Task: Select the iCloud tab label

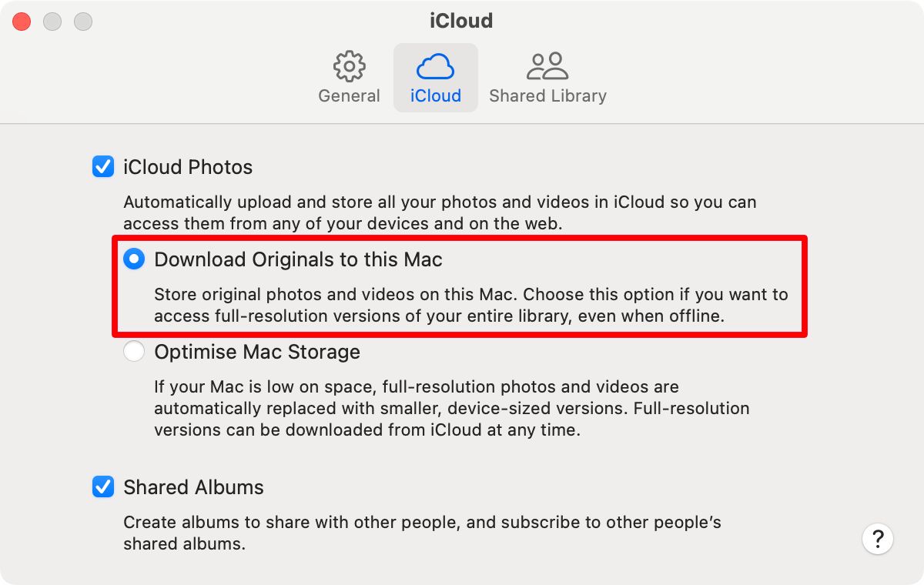Action: click(x=435, y=95)
